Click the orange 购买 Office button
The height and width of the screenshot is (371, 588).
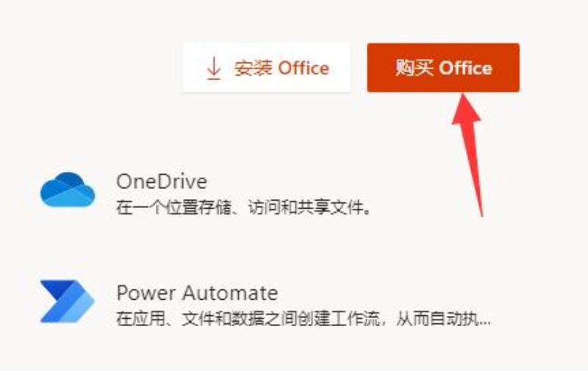443,68
